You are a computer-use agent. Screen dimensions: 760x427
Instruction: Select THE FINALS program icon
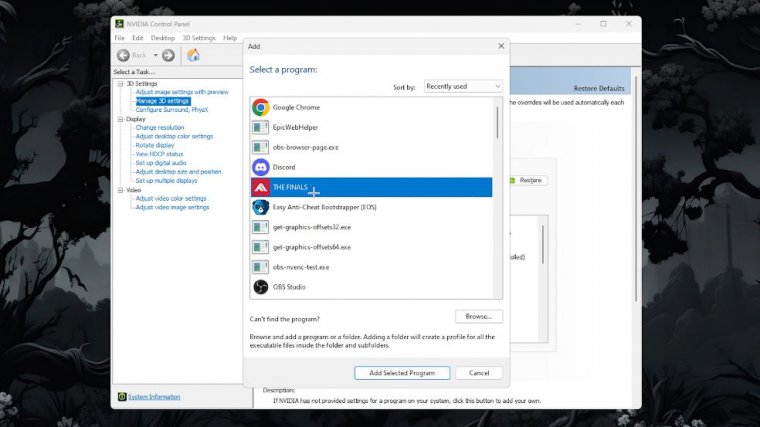click(260, 187)
